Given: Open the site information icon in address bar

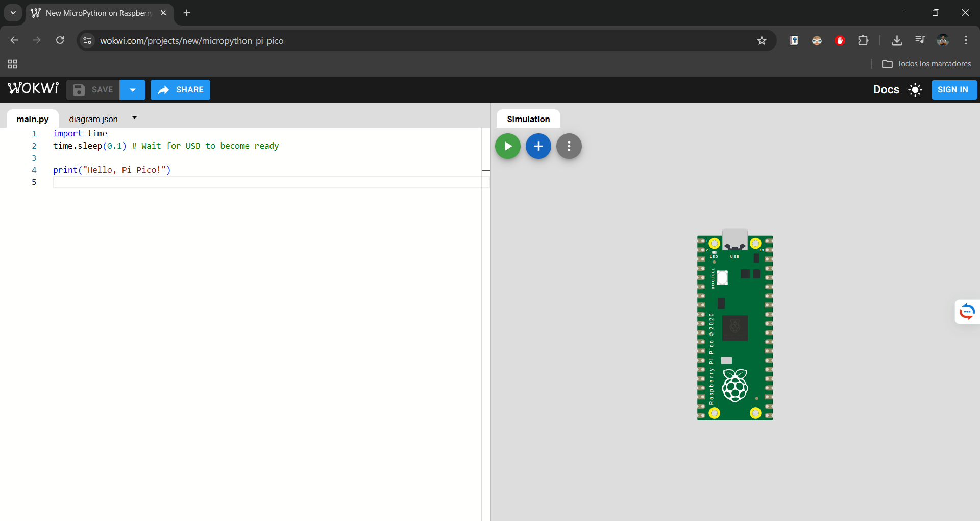Looking at the screenshot, I should click(87, 40).
